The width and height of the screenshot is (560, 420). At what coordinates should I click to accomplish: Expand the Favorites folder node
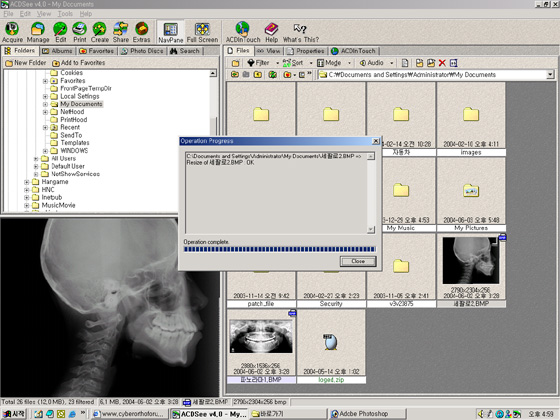(x=45, y=81)
